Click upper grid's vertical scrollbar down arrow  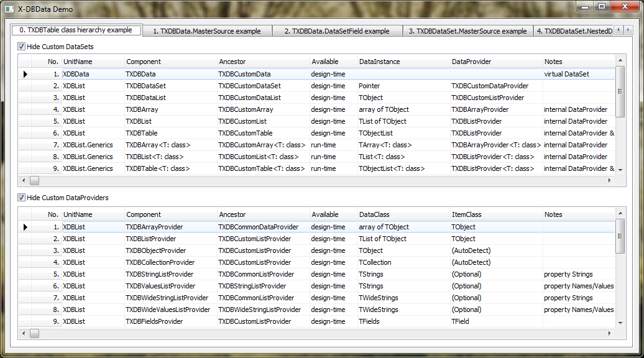click(620, 170)
